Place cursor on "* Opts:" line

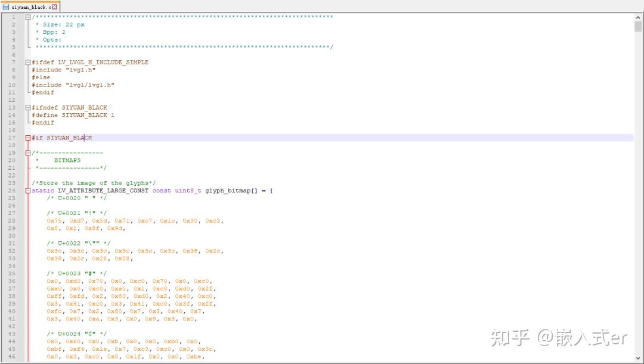[x=48, y=40]
